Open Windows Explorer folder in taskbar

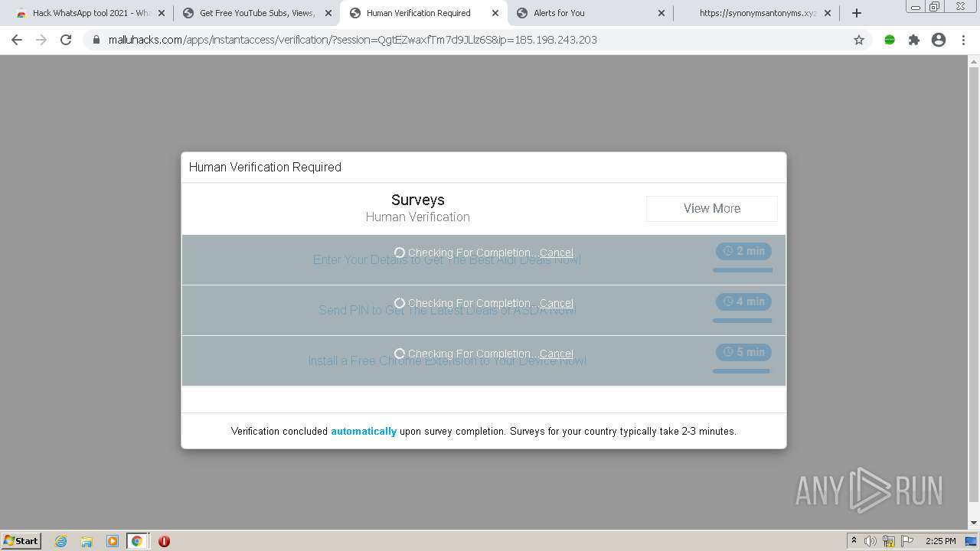point(87,541)
